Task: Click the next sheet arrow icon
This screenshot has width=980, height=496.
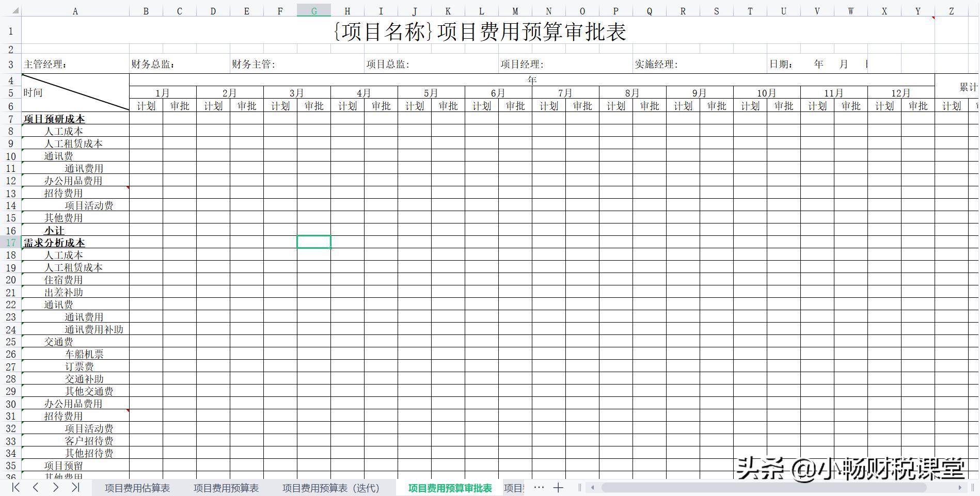Action: (x=55, y=488)
